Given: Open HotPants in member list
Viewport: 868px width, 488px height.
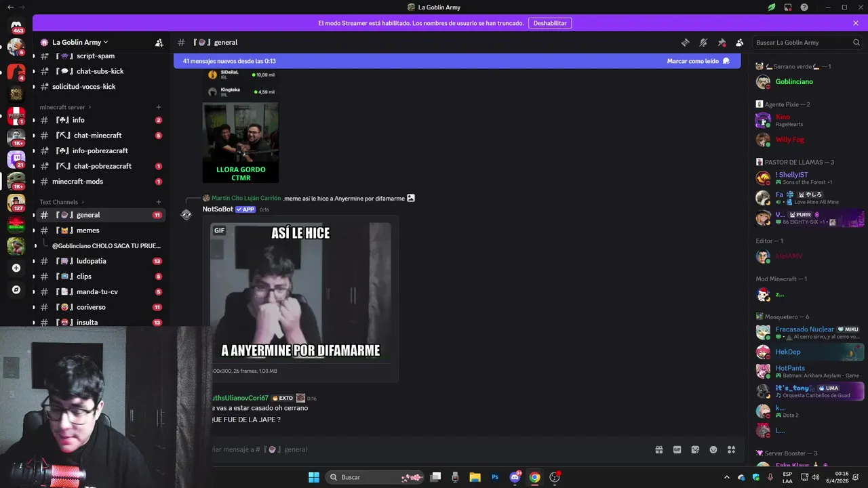Looking at the screenshot, I should tap(810, 371).
